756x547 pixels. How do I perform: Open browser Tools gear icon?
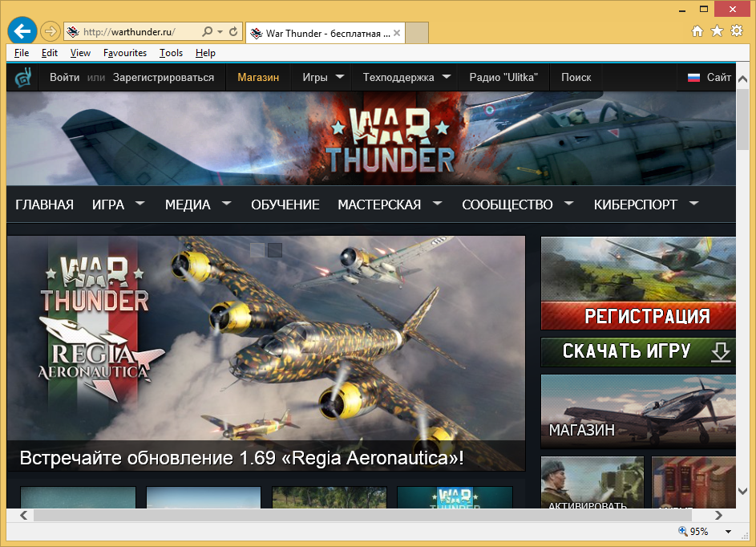coord(737,31)
